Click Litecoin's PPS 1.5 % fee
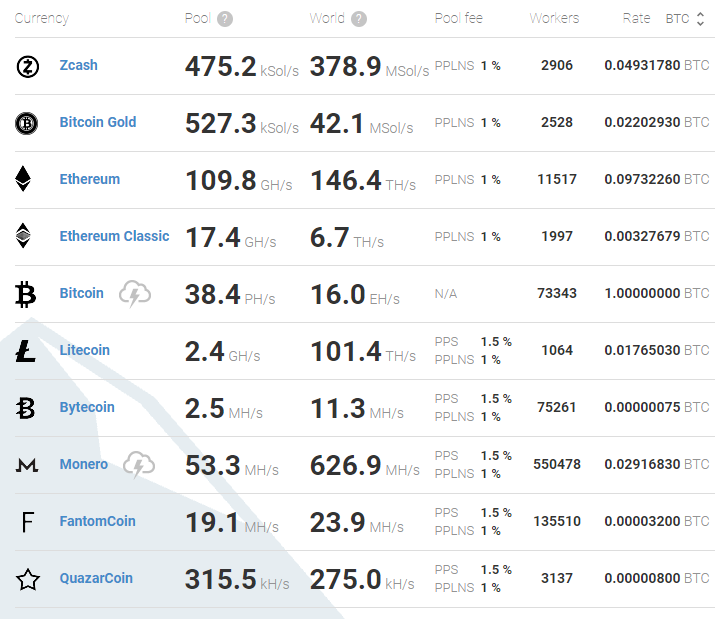 tap(473, 342)
